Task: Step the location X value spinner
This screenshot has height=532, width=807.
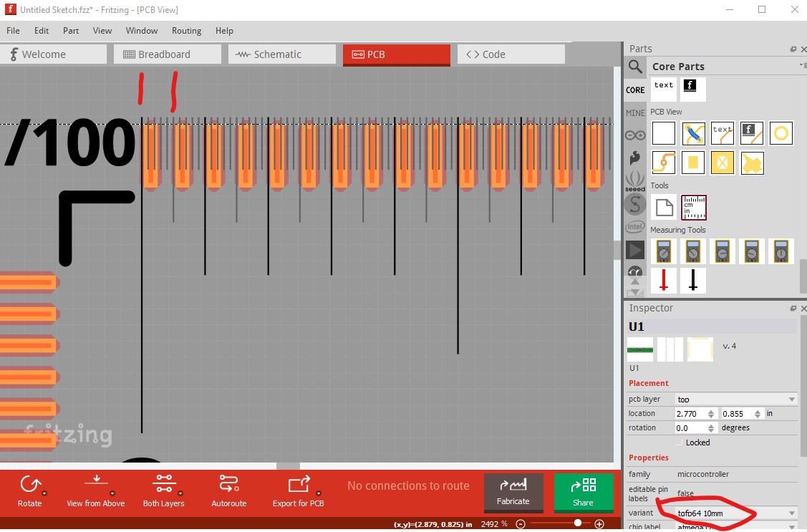Action: 711,414
